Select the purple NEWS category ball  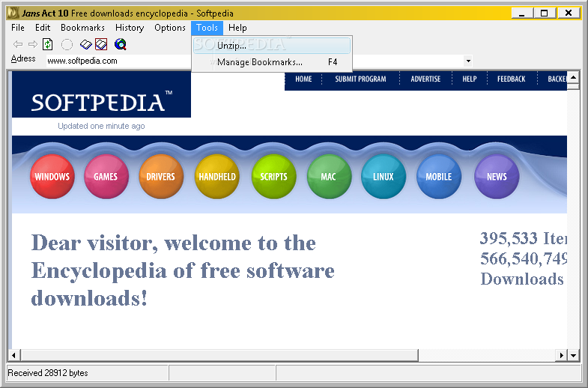tap(497, 176)
